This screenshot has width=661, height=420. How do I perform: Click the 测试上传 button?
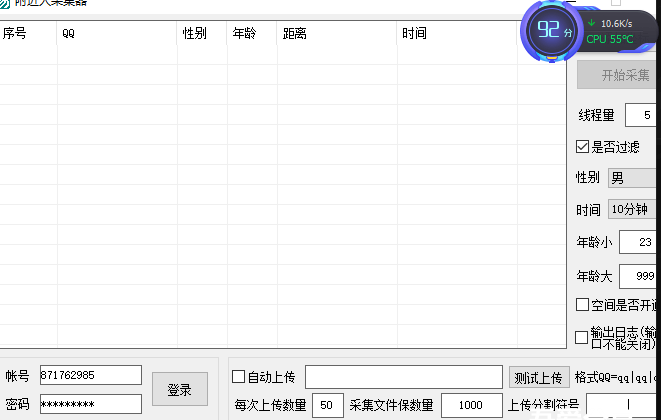tap(539, 377)
